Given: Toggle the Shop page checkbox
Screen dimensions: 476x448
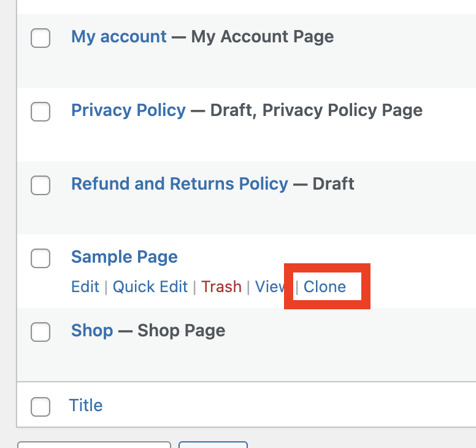Looking at the screenshot, I should [x=40, y=332].
